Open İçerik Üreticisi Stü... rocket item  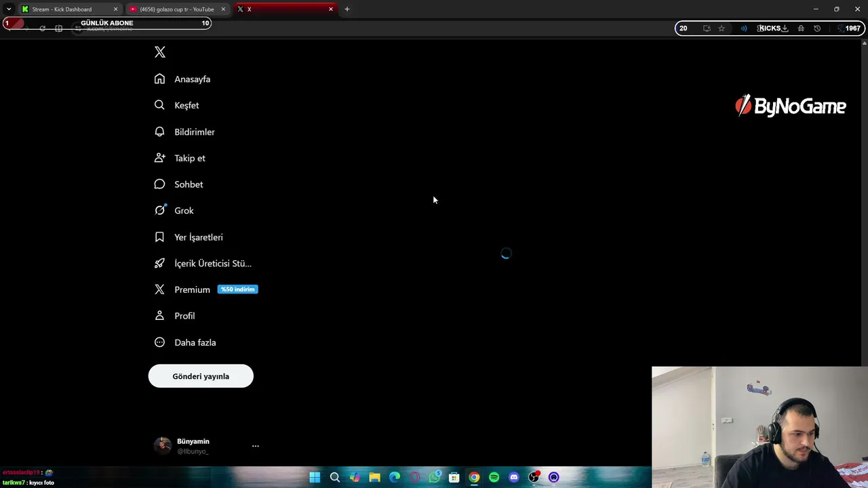[203, 263]
